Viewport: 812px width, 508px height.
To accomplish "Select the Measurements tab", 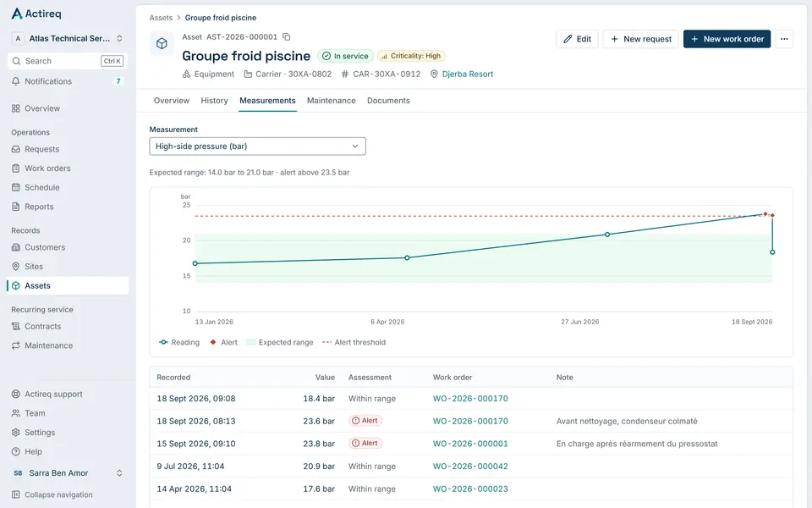I will (x=267, y=101).
